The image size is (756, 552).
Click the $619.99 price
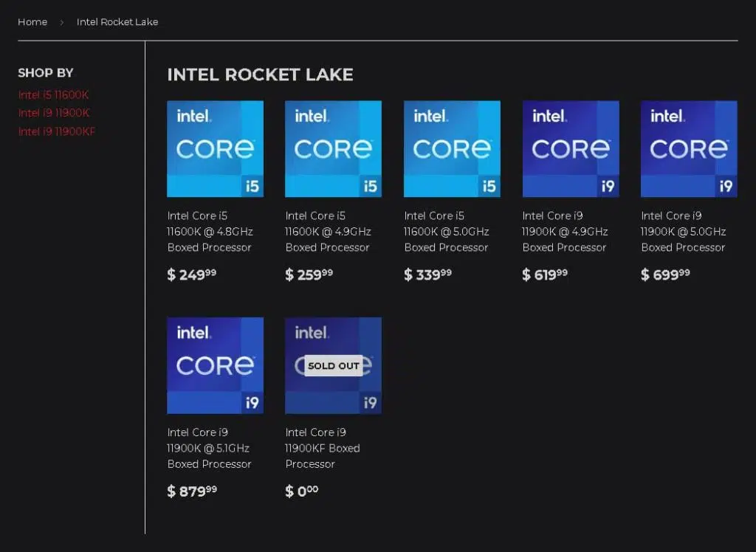[545, 275]
